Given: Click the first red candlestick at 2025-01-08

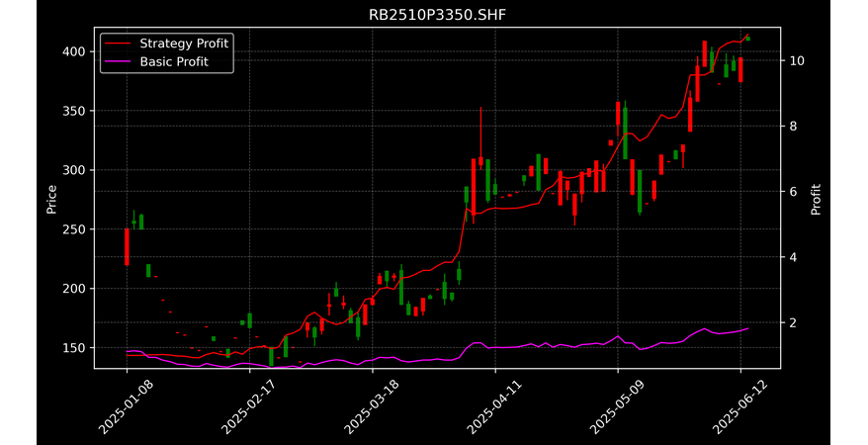Looking at the screenshot, I should pos(127,247).
